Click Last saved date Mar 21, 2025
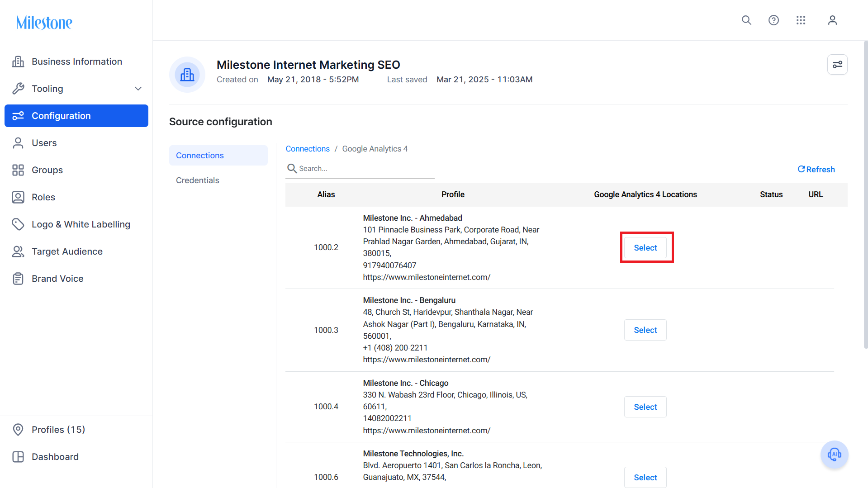Viewport: 868px width, 488px height. (484, 80)
